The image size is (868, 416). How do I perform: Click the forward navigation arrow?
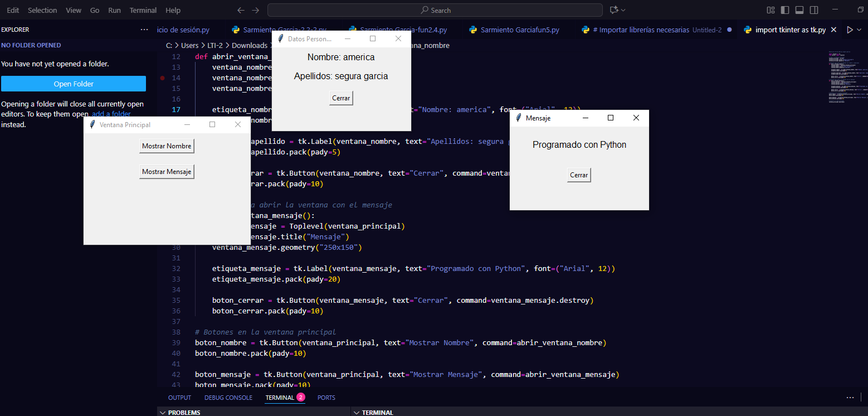[255, 10]
